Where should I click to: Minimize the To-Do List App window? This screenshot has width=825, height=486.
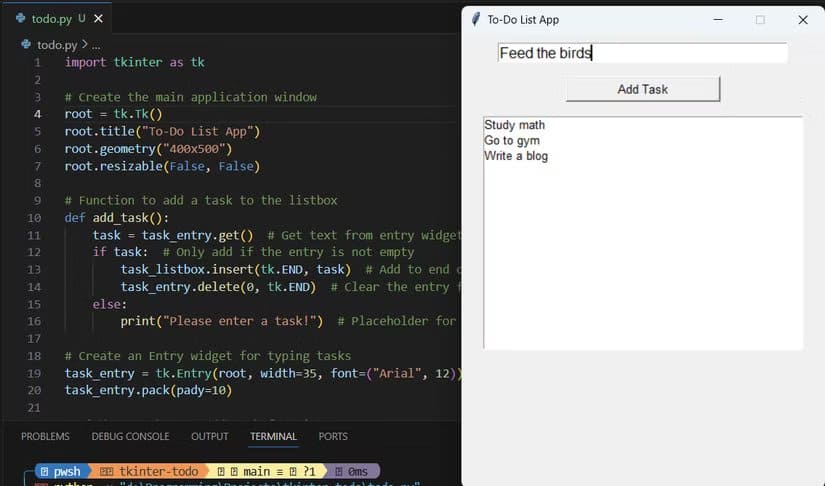coord(718,19)
